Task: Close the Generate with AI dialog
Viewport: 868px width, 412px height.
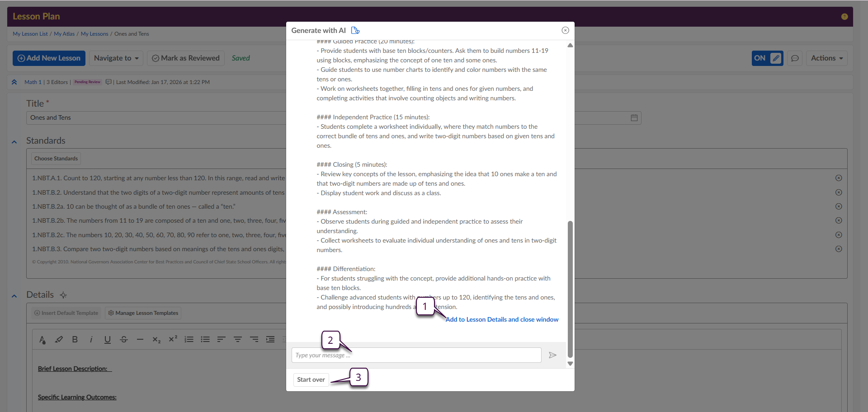Action: pos(565,30)
